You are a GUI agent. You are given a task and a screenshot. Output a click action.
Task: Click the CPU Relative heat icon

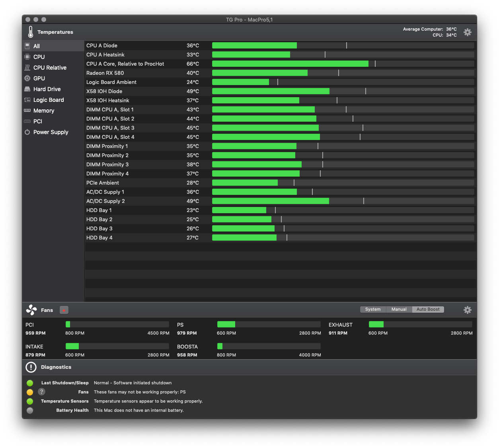pos(27,67)
